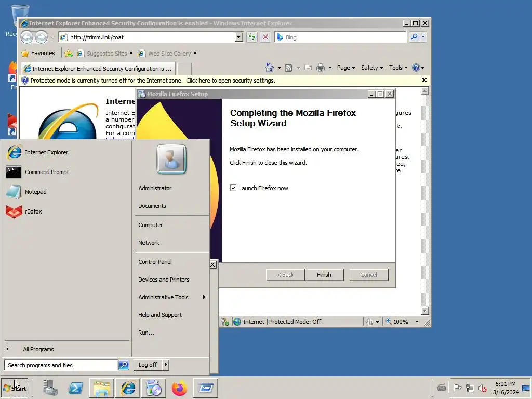Click the Administrator user picture
This screenshot has height=399, width=532.
point(171,159)
